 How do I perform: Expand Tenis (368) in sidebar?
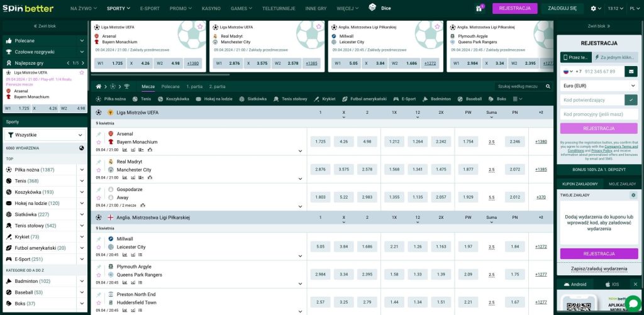tap(82, 180)
